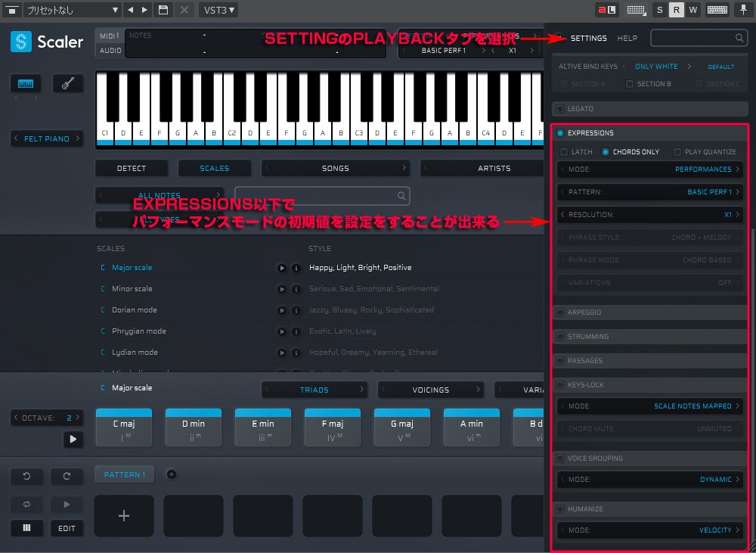Click the S button in host toolbar
Image resolution: width=756 pixels, height=553 pixels.
(x=659, y=10)
